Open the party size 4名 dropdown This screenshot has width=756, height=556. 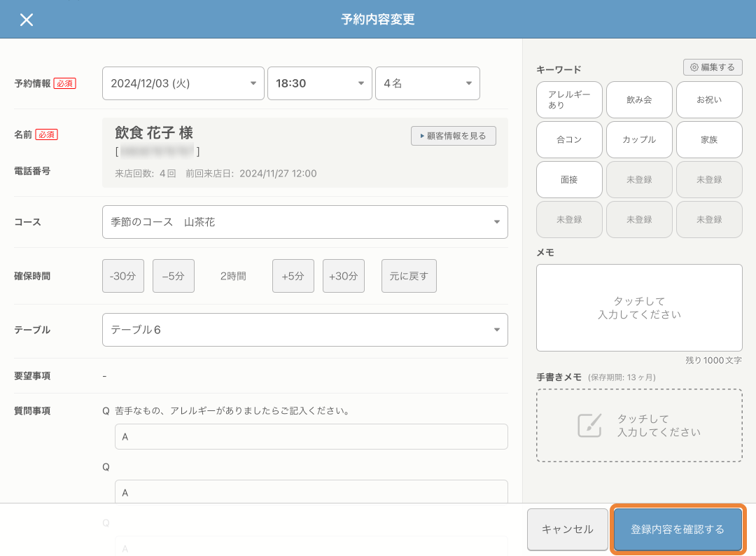point(427,83)
